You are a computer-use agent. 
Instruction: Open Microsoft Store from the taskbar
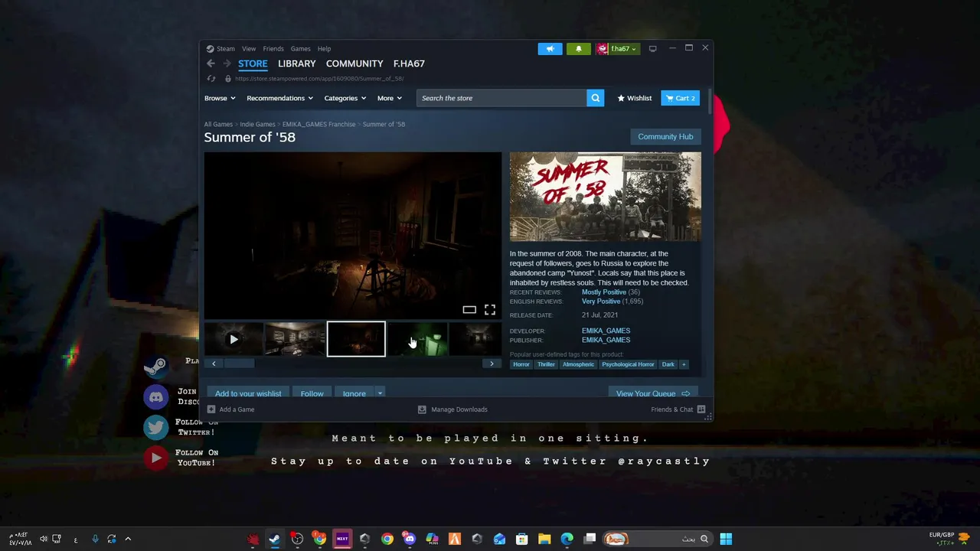(521, 539)
